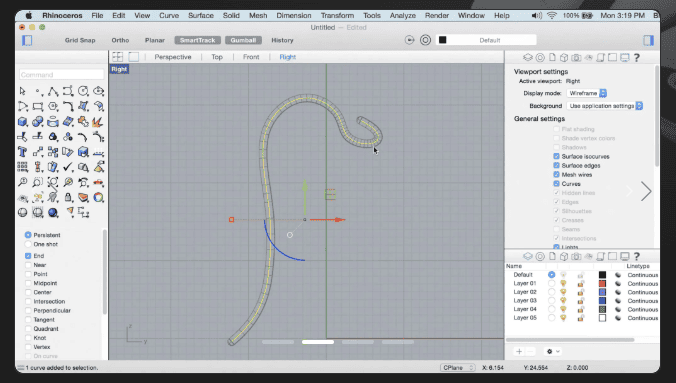Click the Text object tool
The width and height of the screenshot is (676, 383).
coord(22,152)
